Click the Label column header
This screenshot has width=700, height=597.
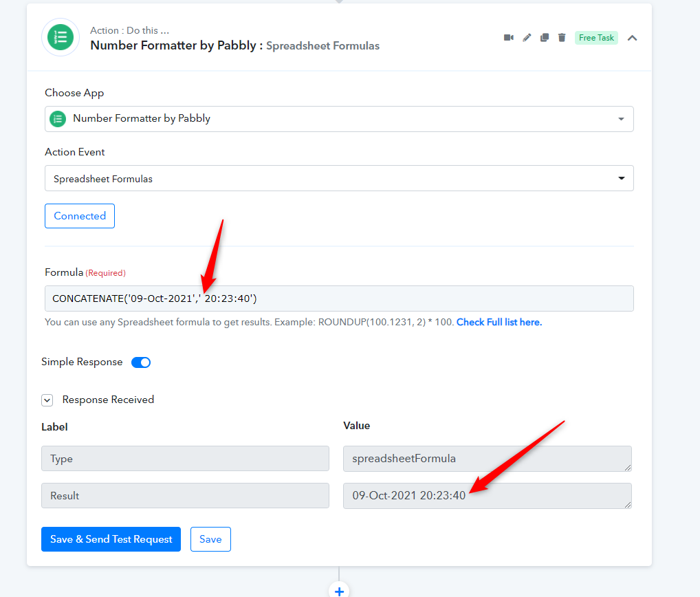point(54,427)
